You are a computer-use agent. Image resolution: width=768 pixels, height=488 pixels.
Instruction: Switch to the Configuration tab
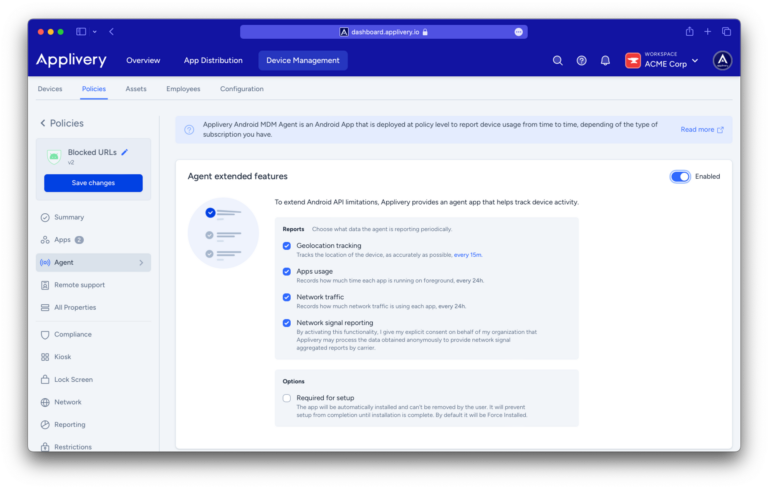point(241,89)
